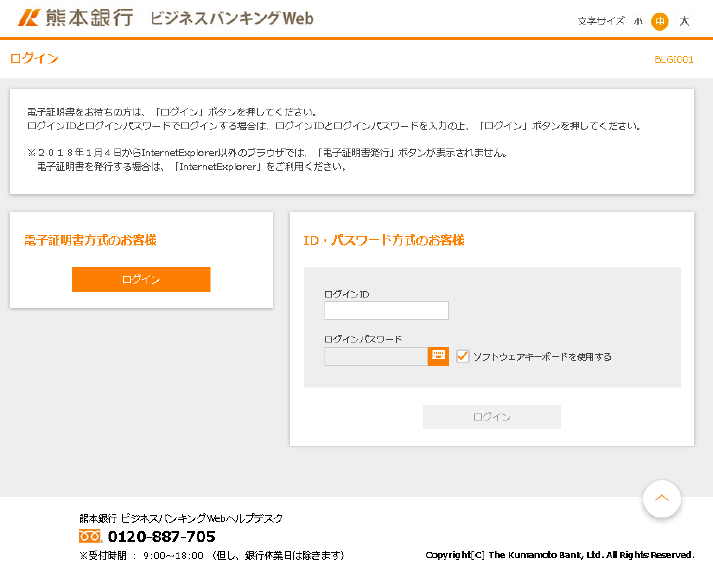Click the ログインパスワード field label
Image resolution: width=713 pixels, height=575 pixels.
point(363,339)
